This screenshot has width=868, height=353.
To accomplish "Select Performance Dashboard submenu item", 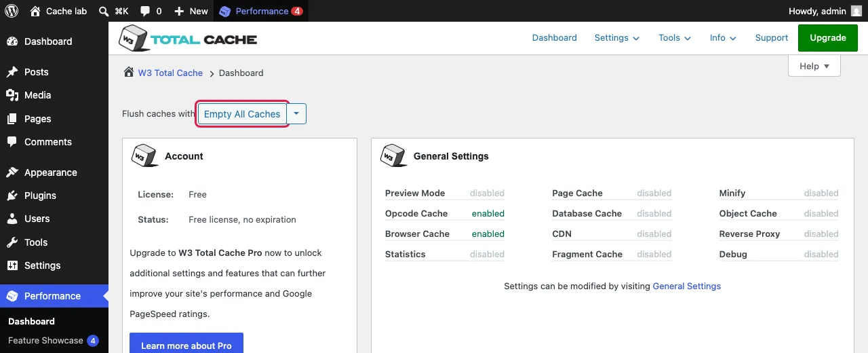I will pos(31,321).
